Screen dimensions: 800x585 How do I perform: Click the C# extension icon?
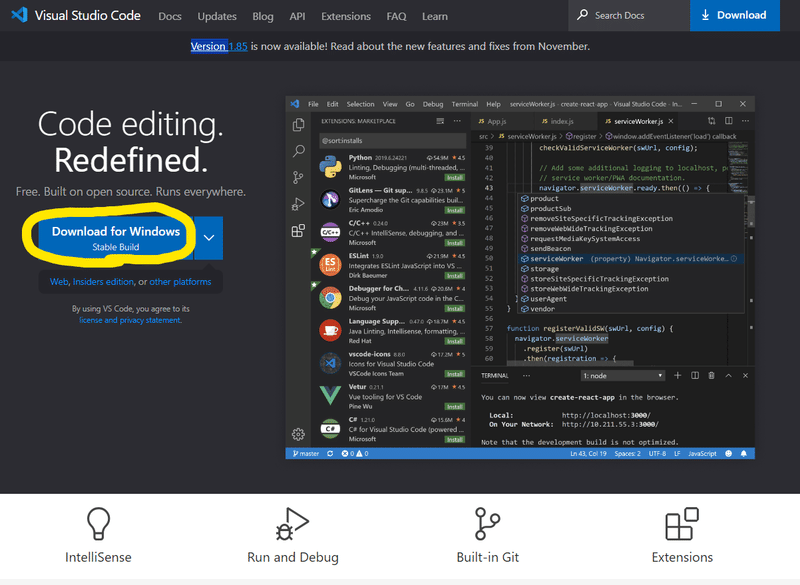click(330, 428)
